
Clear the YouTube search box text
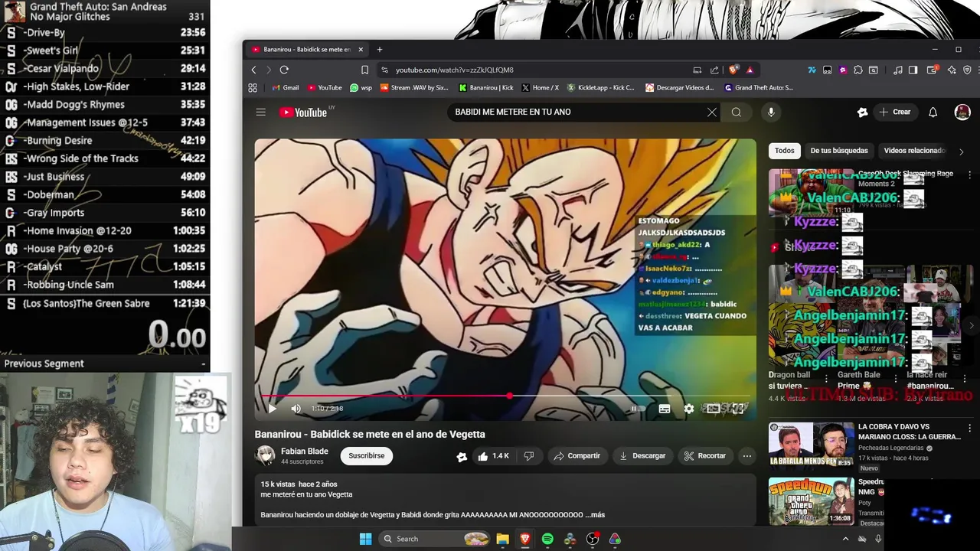click(711, 112)
